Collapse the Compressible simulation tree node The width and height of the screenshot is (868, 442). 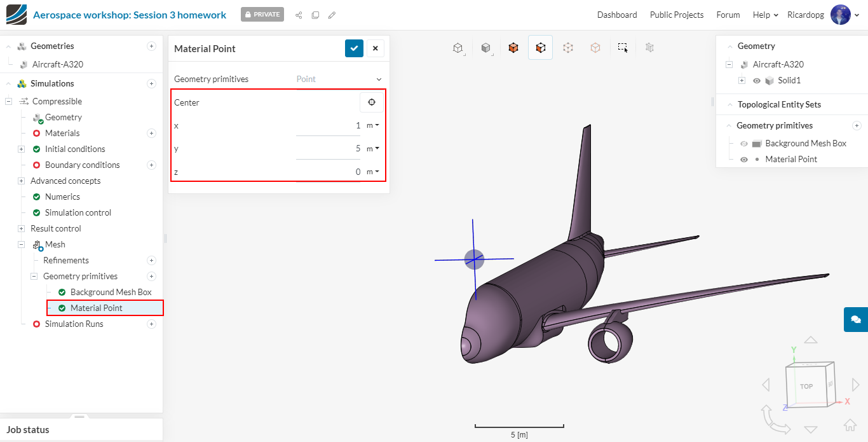(x=9, y=102)
